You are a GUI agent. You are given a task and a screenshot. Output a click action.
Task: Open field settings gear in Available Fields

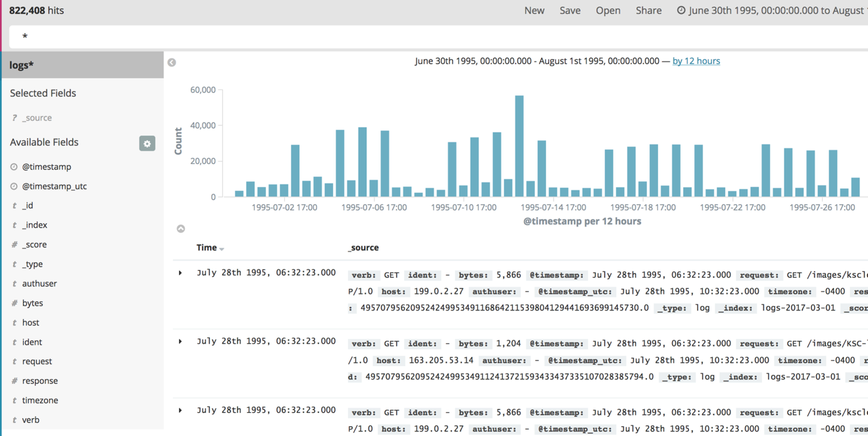coord(147,144)
